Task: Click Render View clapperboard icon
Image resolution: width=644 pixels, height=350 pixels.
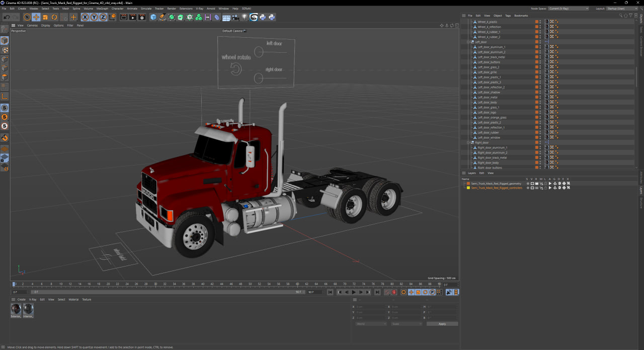Action: click(x=124, y=17)
